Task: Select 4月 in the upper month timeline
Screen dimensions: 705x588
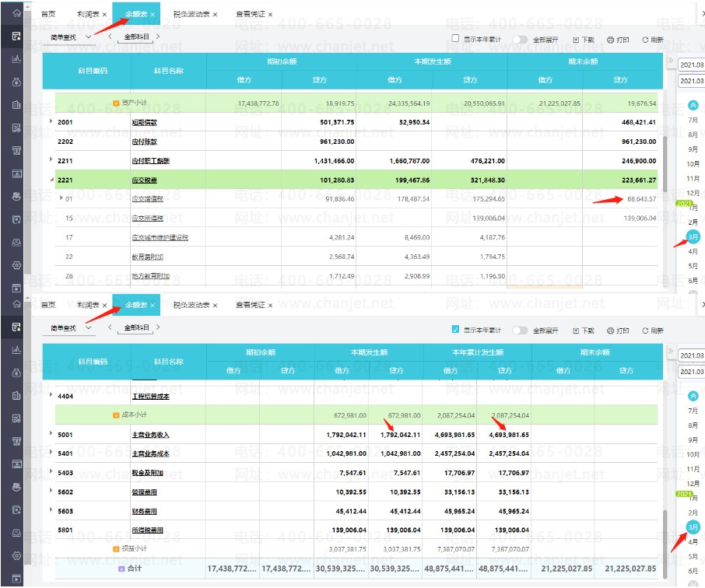Action: 693,251
